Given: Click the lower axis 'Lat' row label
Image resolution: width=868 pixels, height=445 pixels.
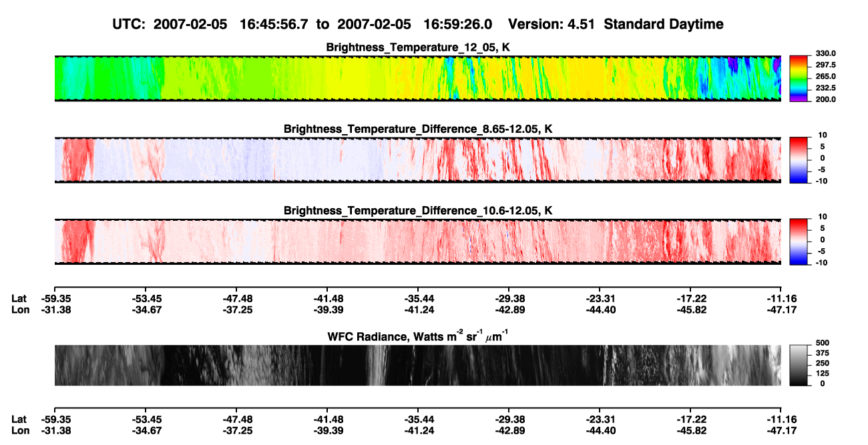Looking at the screenshot, I should coord(19,419).
